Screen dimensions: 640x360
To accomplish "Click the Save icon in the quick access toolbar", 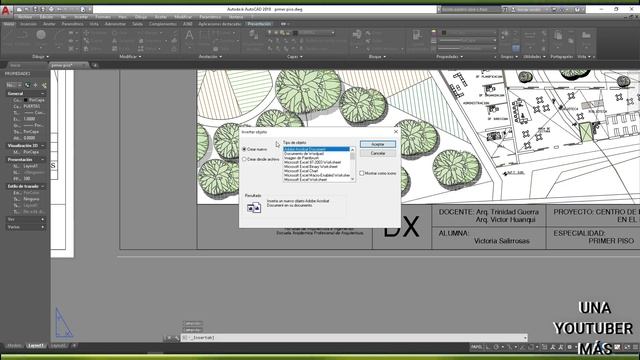I will click(x=35, y=9).
